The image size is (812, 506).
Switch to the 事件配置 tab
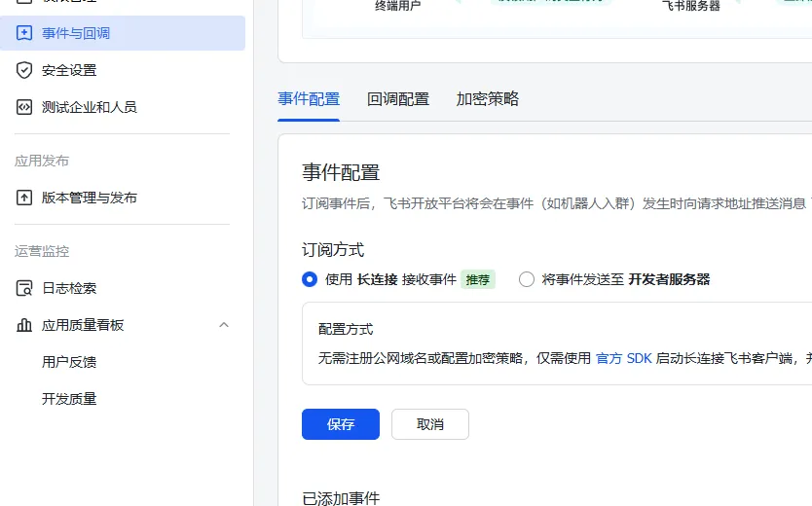pos(309,99)
